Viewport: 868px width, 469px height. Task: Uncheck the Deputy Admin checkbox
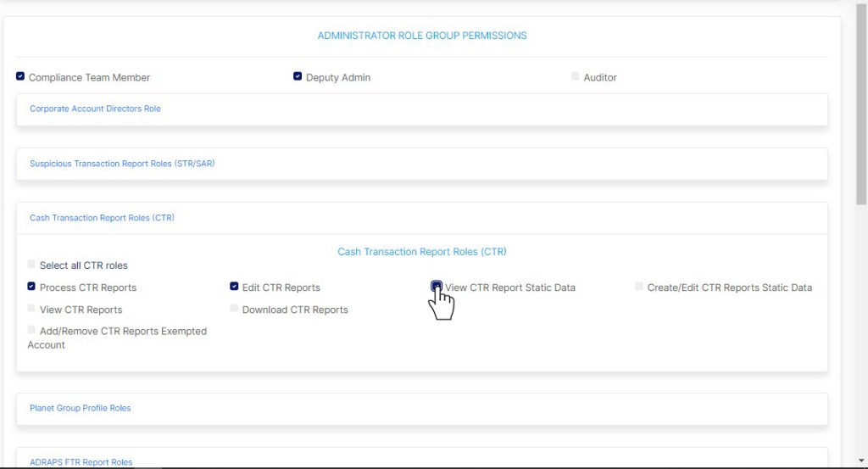(298, 76)
